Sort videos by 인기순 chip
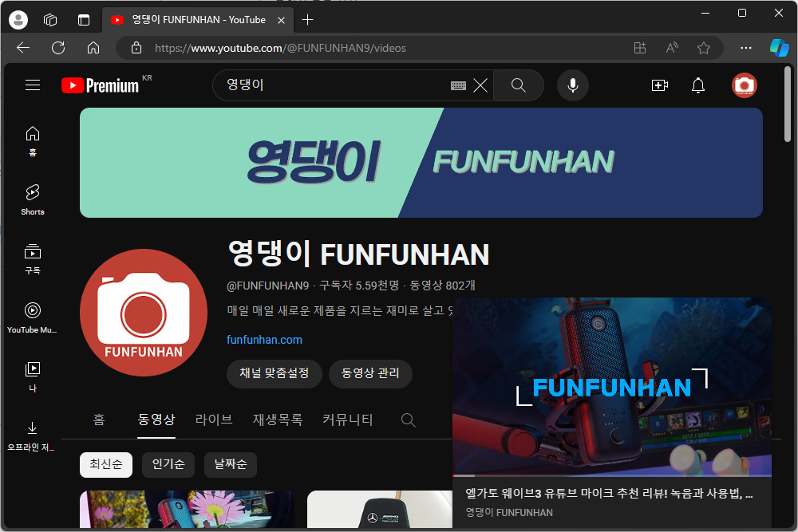The width and height of the screenshot is (798, 532). point(168,464)
